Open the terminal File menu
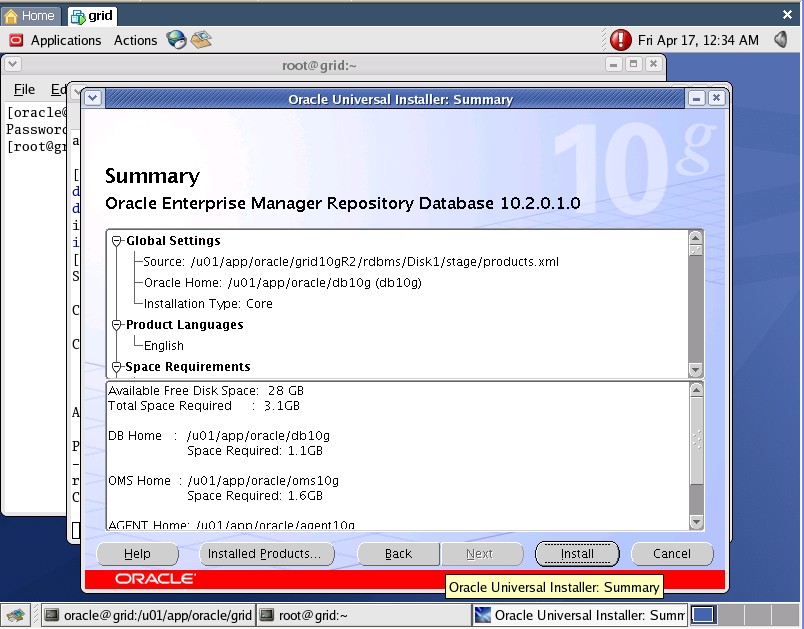 tap(24, 90)
